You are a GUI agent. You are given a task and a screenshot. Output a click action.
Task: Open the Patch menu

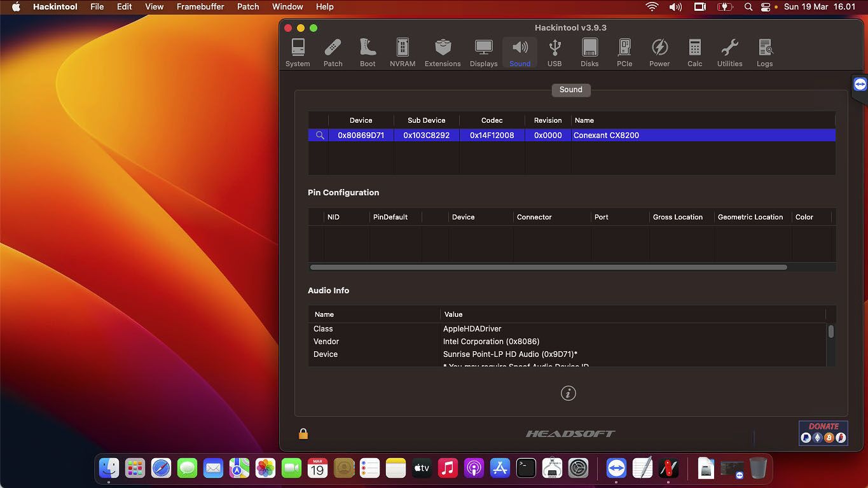(247, 7)
